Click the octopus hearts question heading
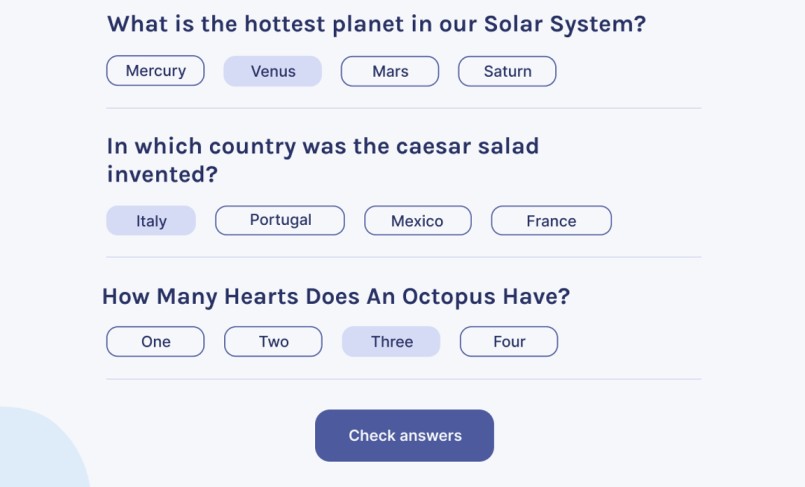This screenshot has width=805, height=487. [x=336, y=296]
